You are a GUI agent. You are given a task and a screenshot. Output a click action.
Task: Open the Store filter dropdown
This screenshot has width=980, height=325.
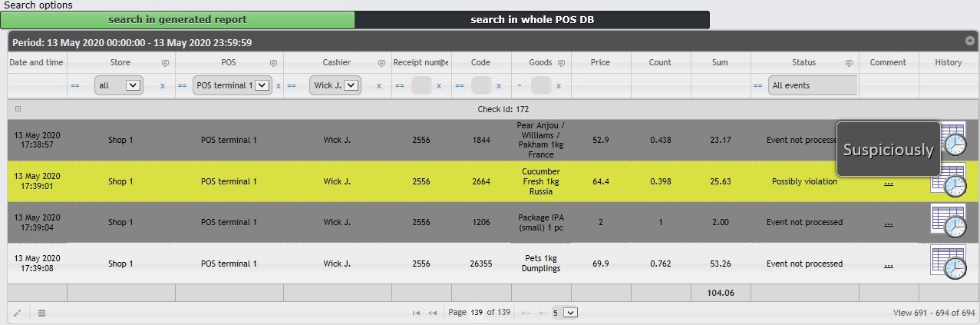coord(133,85)
